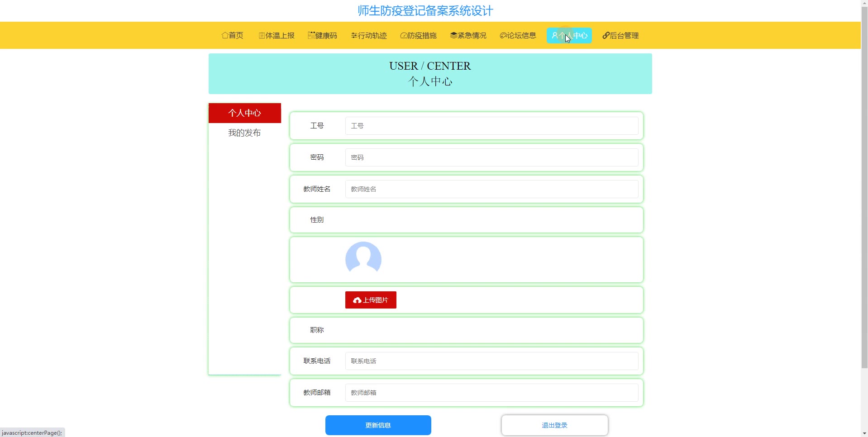Click the 更新信息 button

(x=378, y=425)
